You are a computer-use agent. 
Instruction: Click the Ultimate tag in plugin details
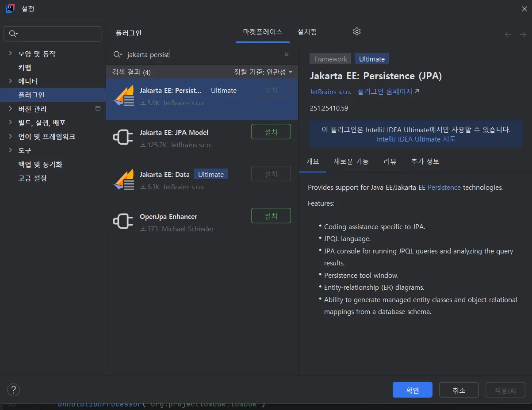coord(371,59)
